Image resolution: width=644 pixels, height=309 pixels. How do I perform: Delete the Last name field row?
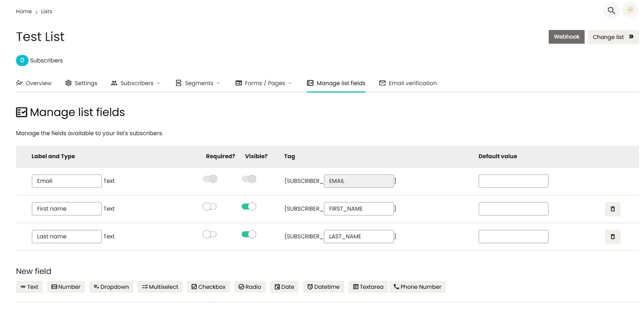click(612, 237)
